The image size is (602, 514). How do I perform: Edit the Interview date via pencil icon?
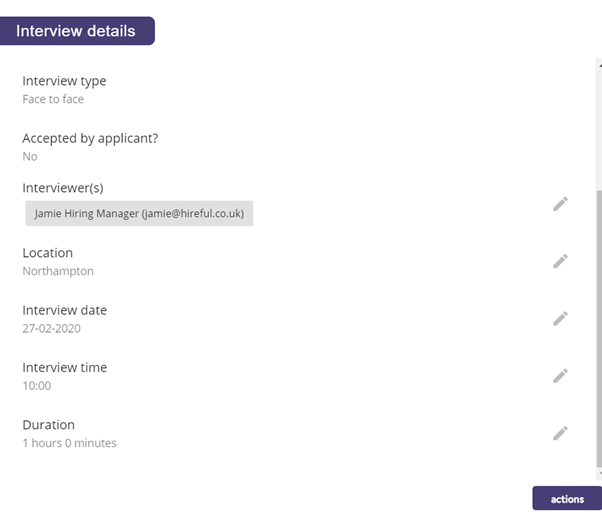point(560,319)
